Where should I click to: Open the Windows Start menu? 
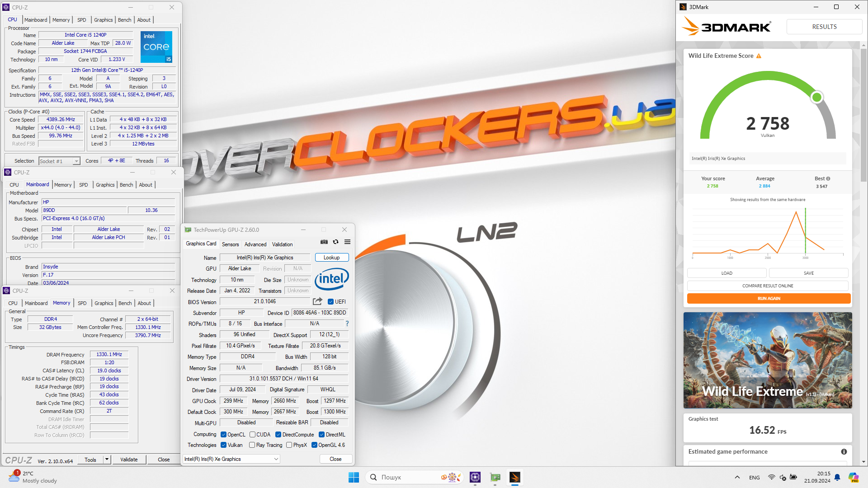click(x=354, y=477)
